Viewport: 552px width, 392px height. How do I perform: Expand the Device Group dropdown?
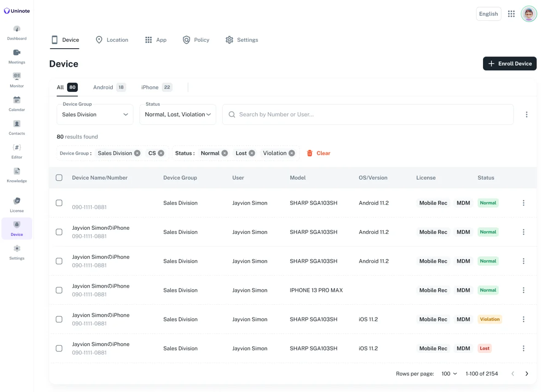click(95, 114)
